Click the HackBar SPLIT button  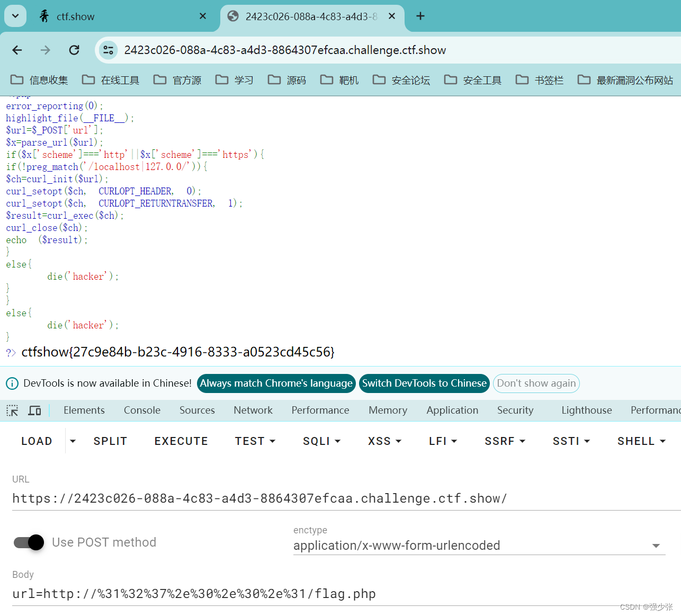coord(110,441)
